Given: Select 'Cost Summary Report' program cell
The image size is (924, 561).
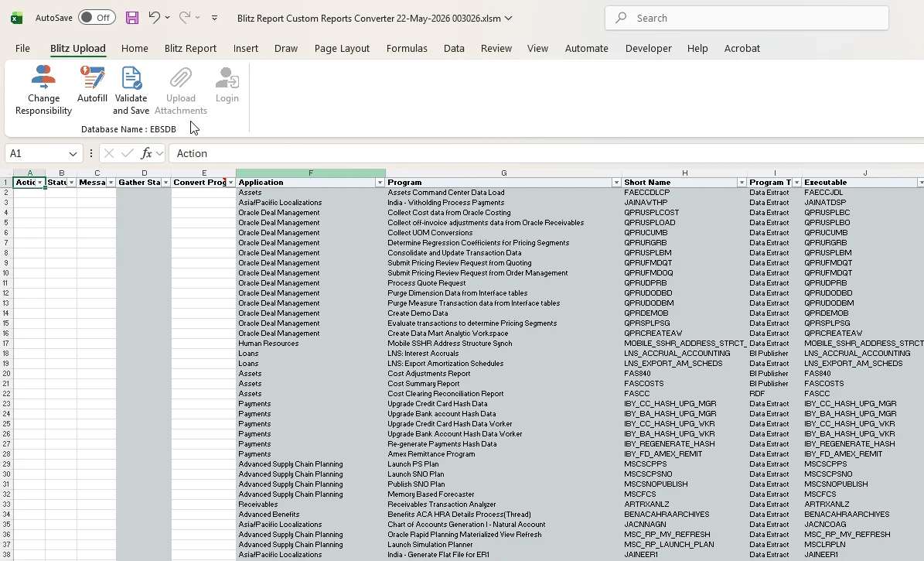Looking at the screenshot, I should tap(504, 384).
